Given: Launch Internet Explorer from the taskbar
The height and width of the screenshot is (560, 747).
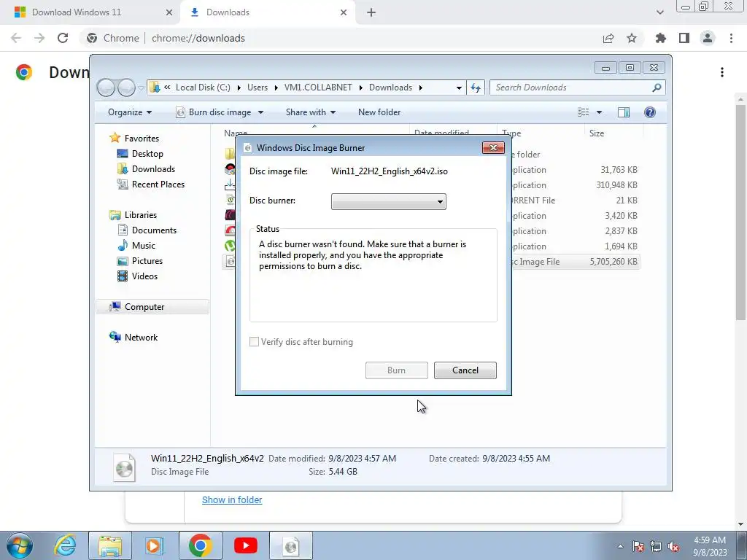Looking at the screenshot, I should click(x=65, y=545).
